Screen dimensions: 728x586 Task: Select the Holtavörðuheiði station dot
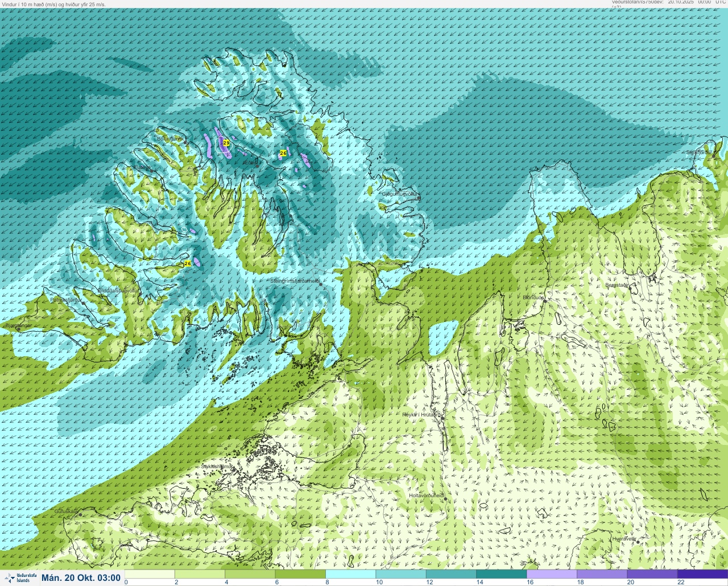tap(446, 498)
